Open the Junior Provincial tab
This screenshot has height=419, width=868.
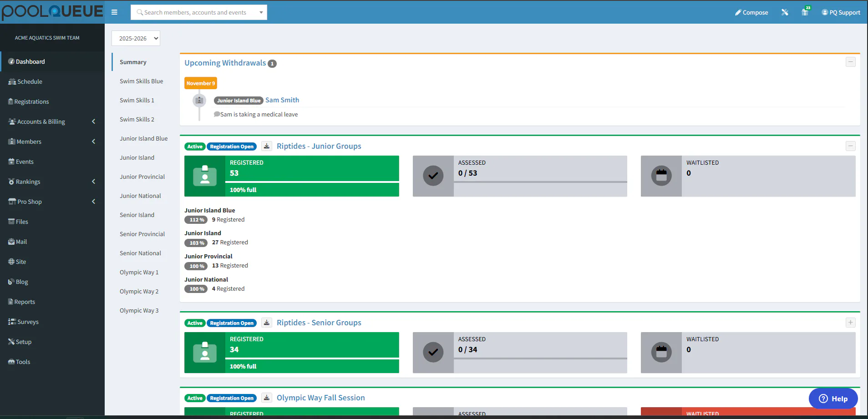click(142, 177)
